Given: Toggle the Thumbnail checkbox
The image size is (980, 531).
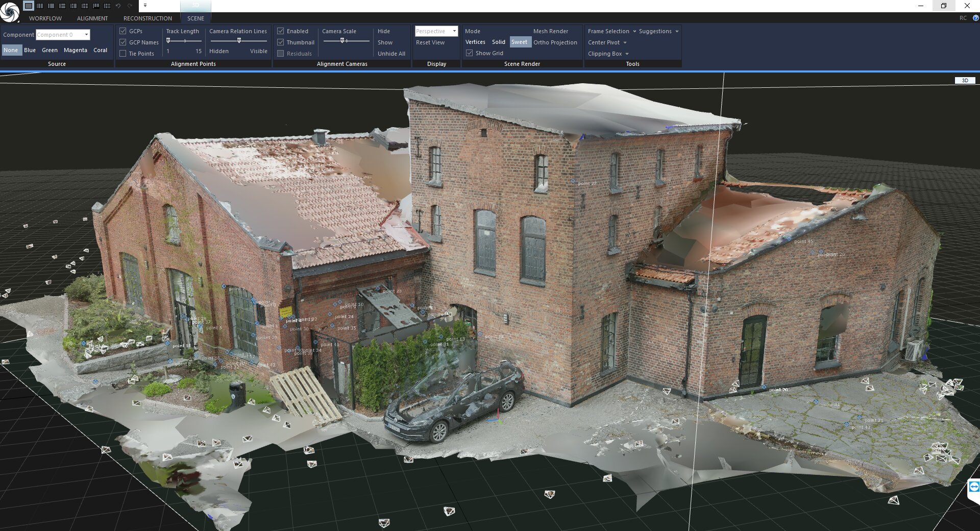Looking at the screenshot, I should [281, 42].
